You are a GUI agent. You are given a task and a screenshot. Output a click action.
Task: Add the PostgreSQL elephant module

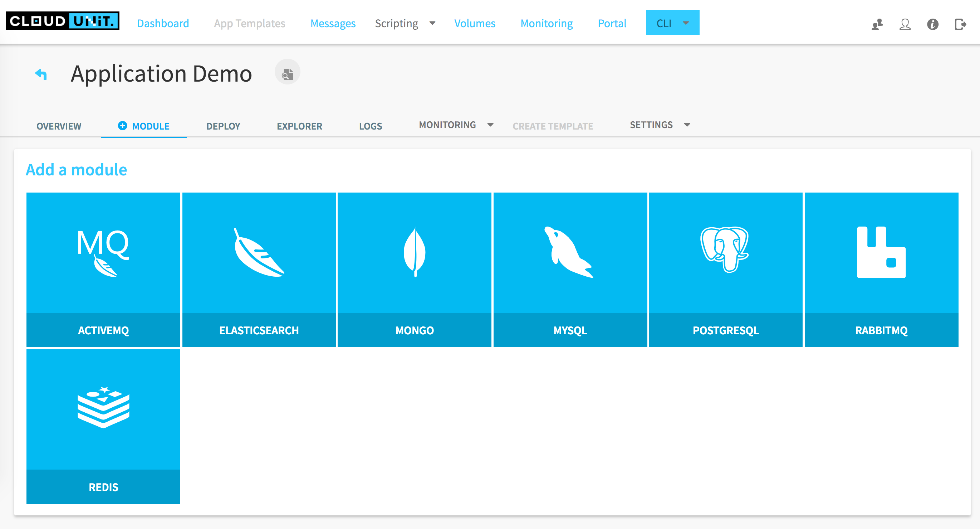pos(725,250)
